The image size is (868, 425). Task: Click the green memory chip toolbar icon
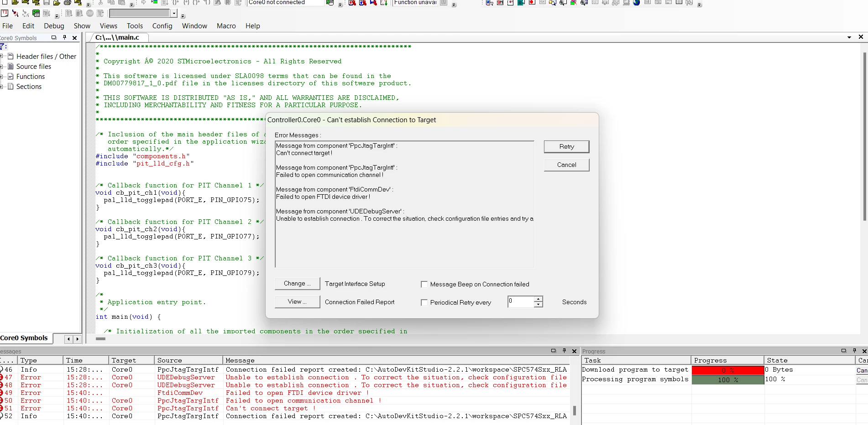36,13
